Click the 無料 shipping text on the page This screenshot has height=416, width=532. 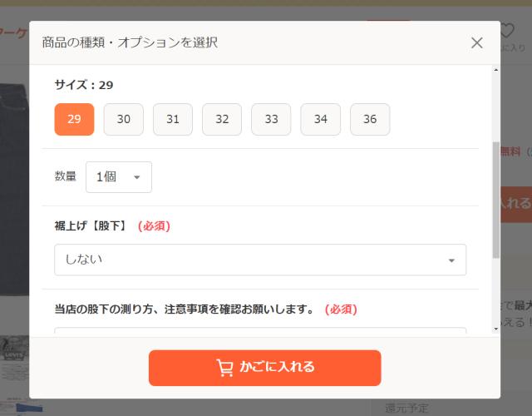[510, 151]
